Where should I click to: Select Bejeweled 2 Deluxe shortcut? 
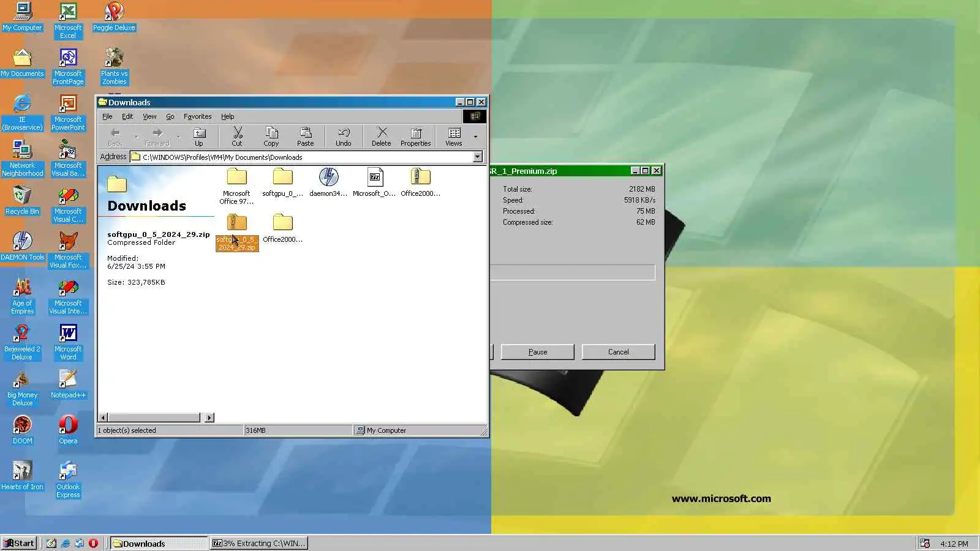pos(23,342)
